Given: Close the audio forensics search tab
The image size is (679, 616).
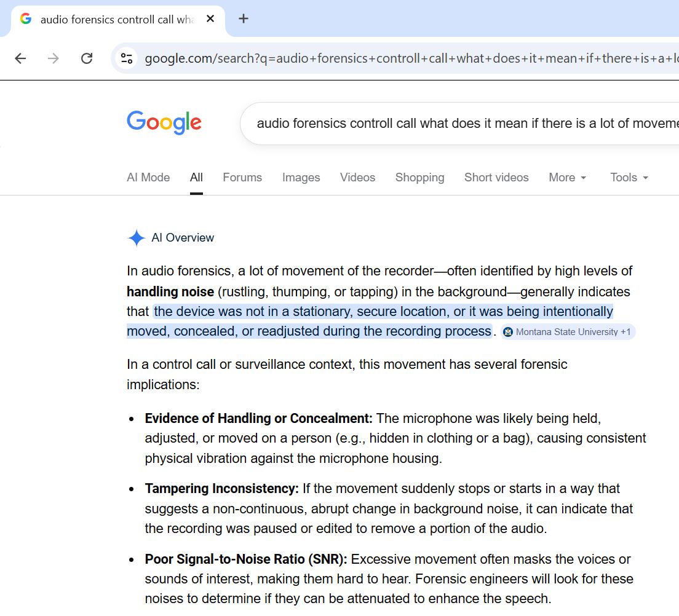Looking at the screenshot, I should coord(210,18).
